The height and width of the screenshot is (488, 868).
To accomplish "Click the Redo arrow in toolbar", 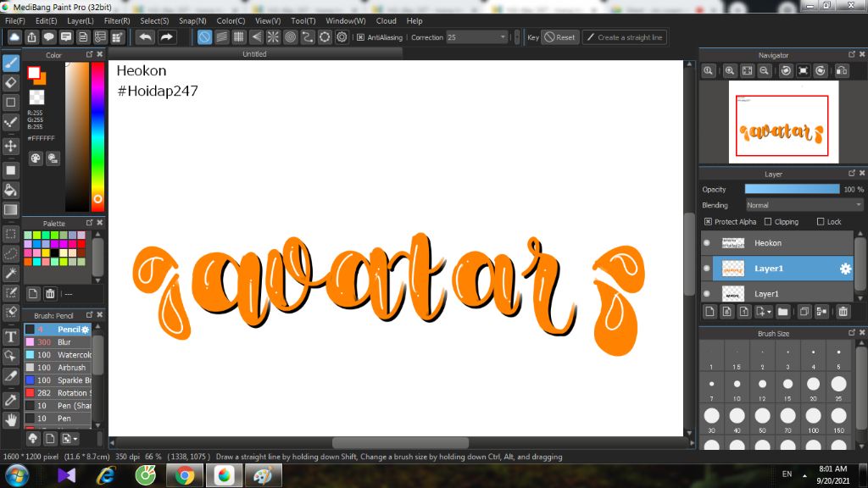I will [166, 37].
